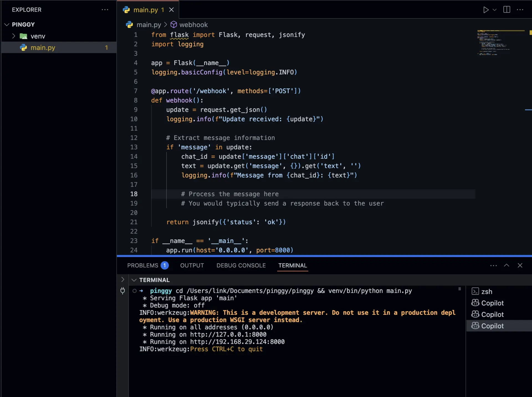Image resolution: width=532 pixels, height=397 pixels.
Task: Click the app.run host port line
Action: pos(229,250)
